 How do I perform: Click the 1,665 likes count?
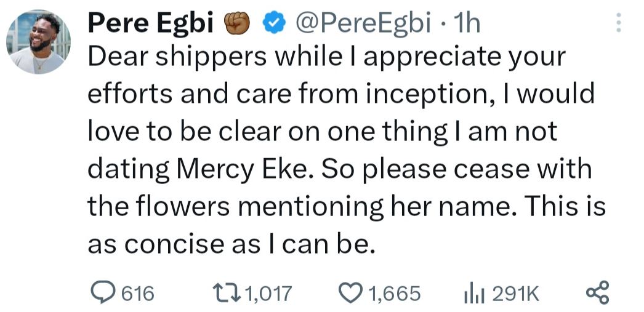point(394,294)
